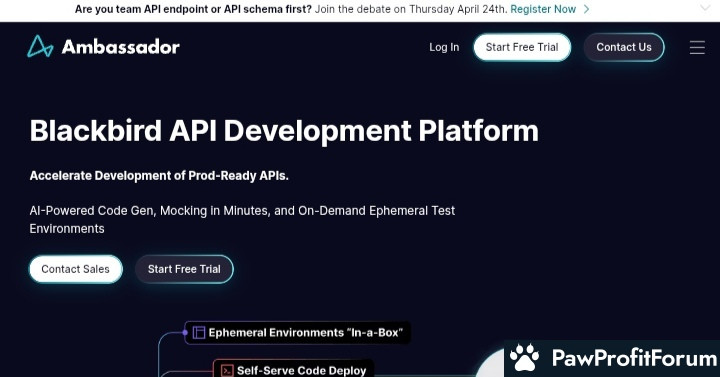
Task: Select the Self-Serve Code Deploy label
Action: pos(301,371)
